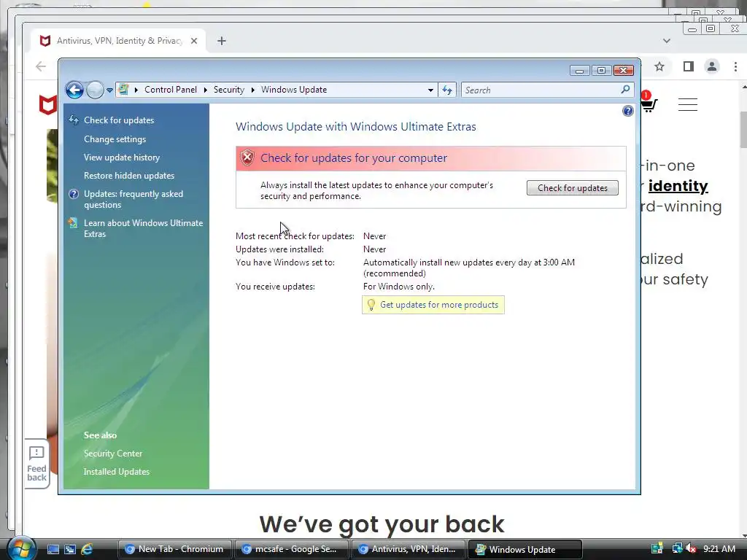
Task: Click the blue Back arrow in Windows Update
Action: [x=74, y=90]
